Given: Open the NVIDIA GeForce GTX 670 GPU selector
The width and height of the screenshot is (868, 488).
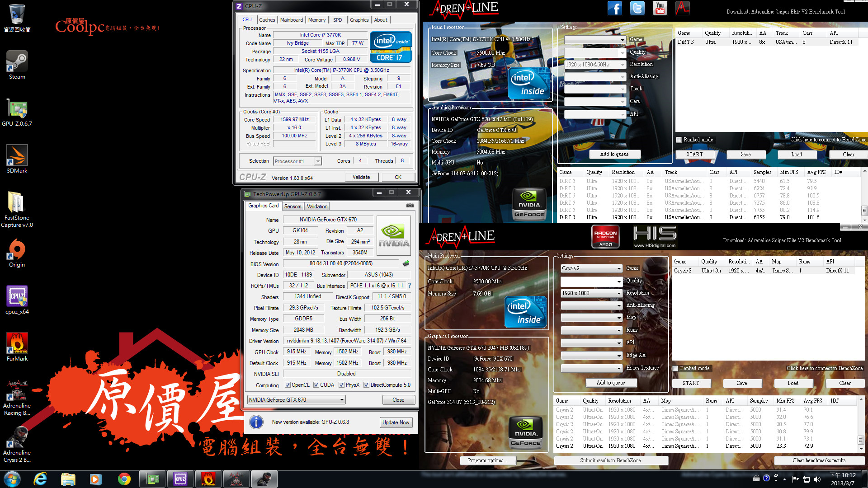Looking at the screenshot, I should [x=297, y=400].
